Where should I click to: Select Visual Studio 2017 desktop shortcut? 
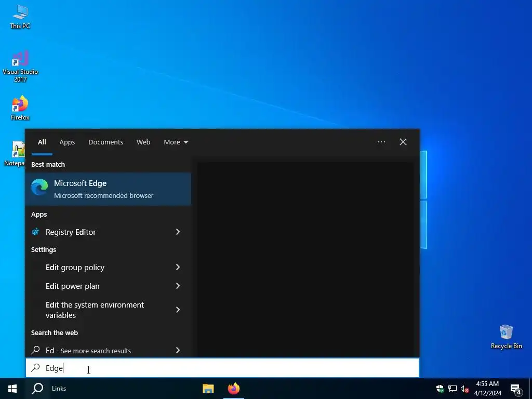(x=20, y=66)
